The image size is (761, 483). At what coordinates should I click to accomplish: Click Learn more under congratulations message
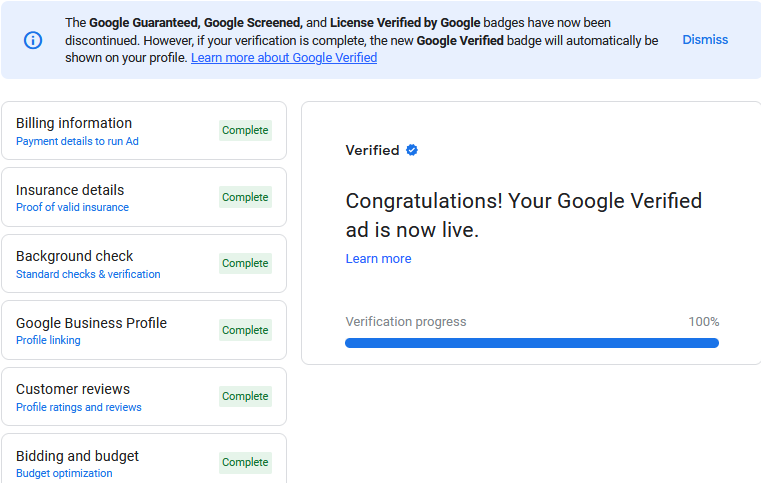click(378, 259)
